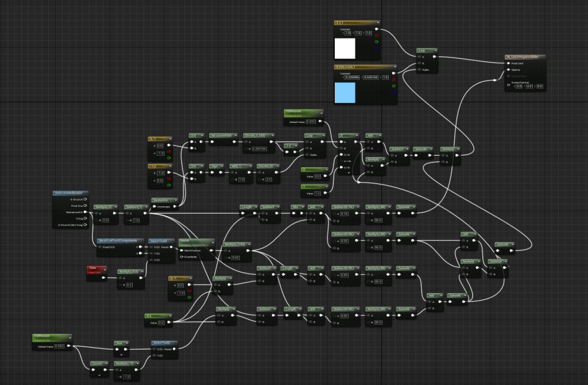Click the Default Value field of upper FillPercent

[x=310, y=121]
